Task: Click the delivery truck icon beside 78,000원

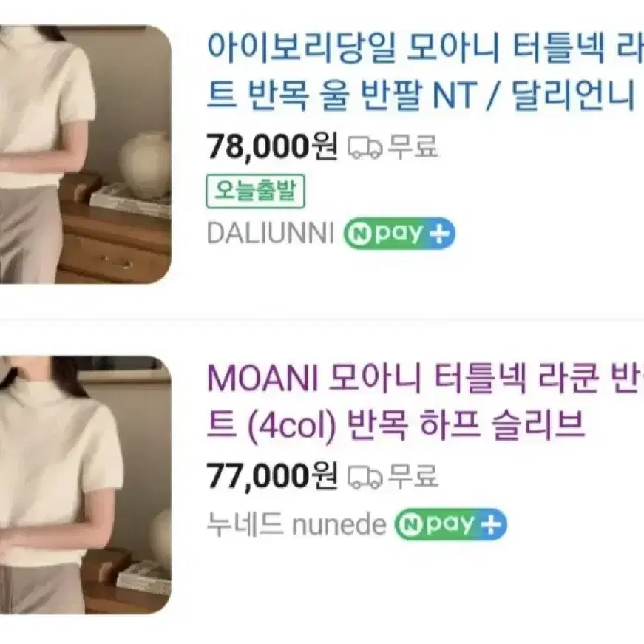Action: click(x=365, y=148)
